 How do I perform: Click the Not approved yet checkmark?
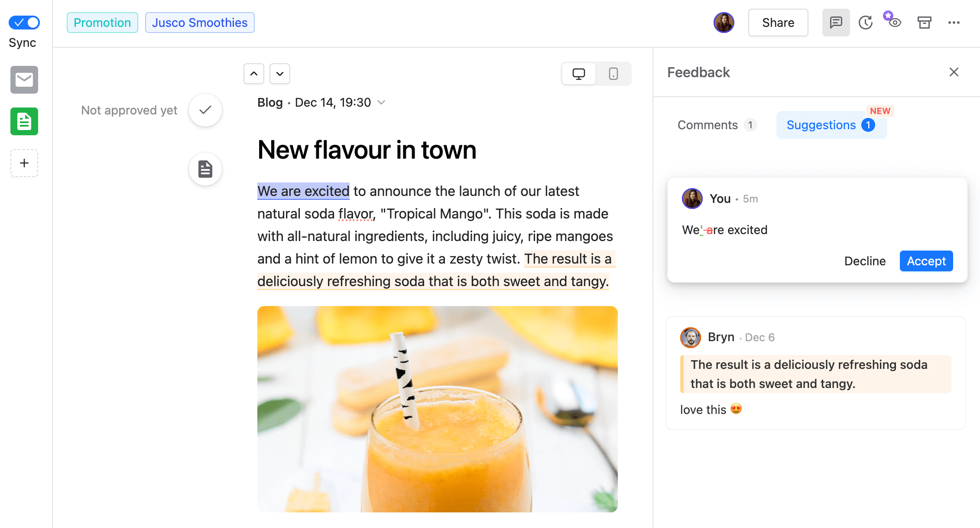click(x=207, y=110)
